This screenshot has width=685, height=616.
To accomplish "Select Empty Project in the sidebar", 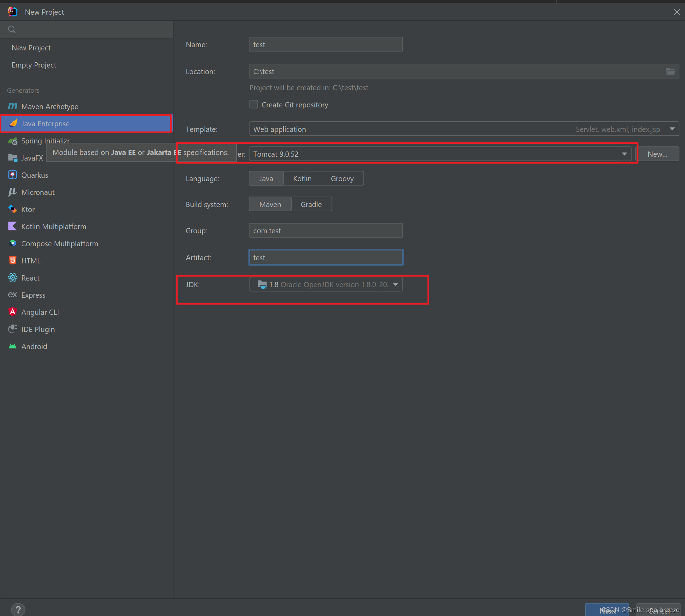I will (x=87, y=65).
